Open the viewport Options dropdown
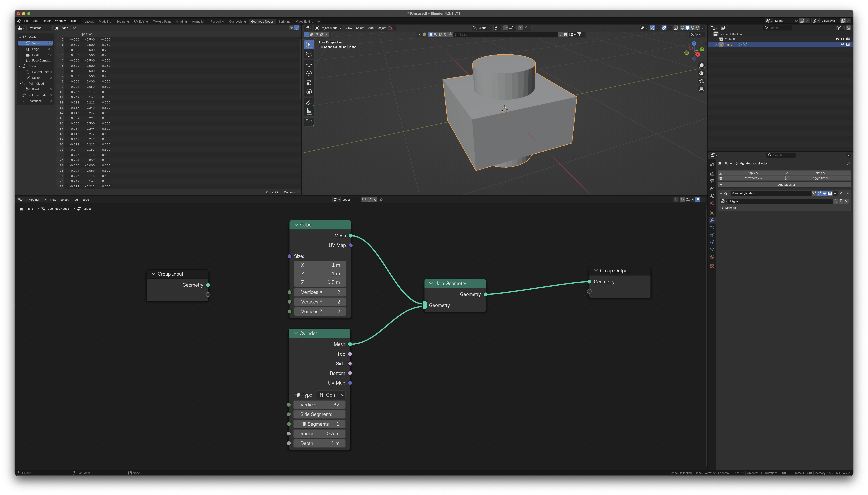Viewport: 868px width, 495px height. 697,35
